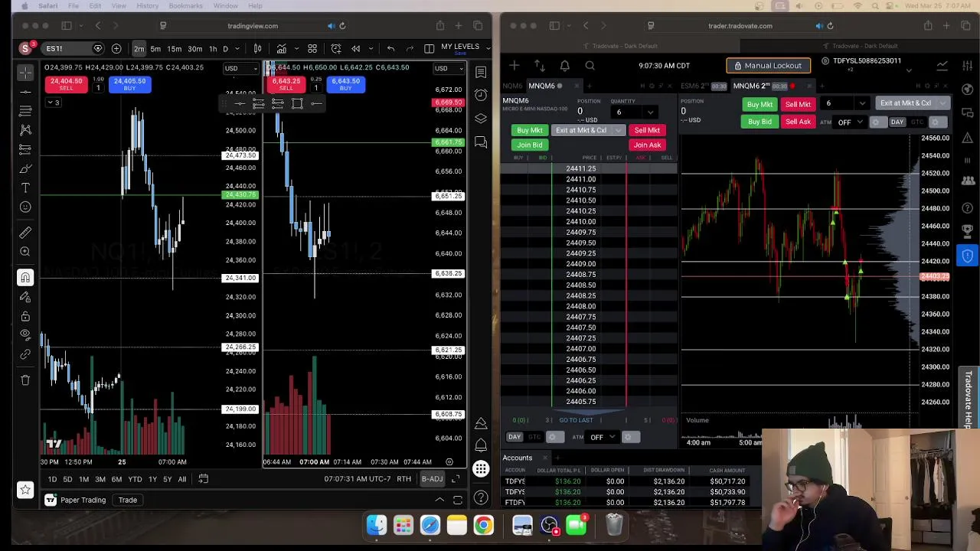980x551 pixels.
Task: Activate the zoom-in tool in TradingView sidebar
Action: click(25, 251)
